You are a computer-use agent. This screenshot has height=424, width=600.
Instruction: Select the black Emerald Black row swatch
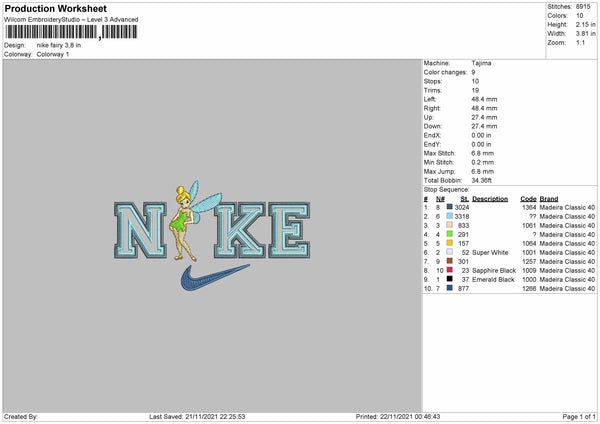point(450,279)
